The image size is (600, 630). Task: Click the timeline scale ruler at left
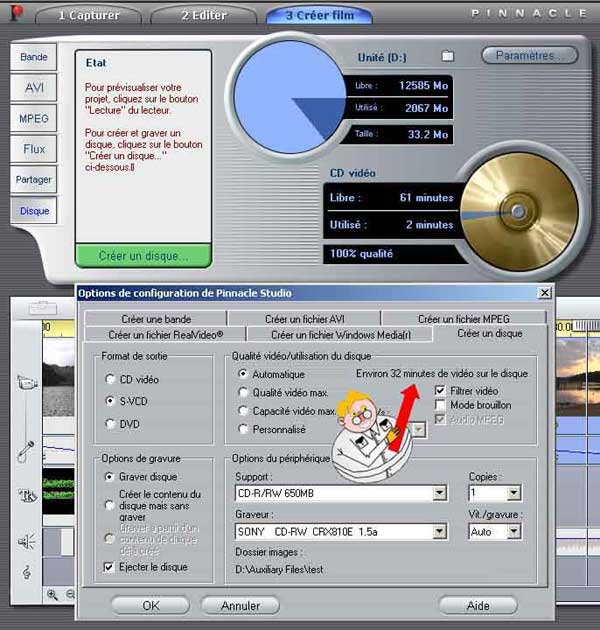(x=58, y=328)
